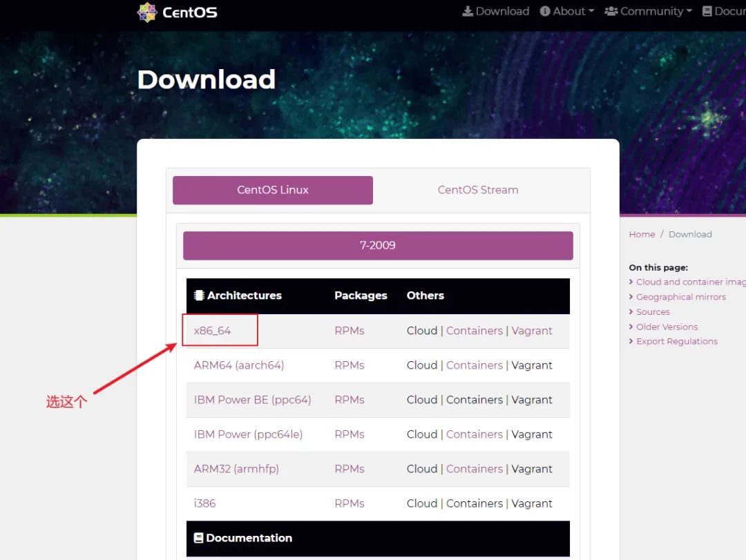Screen dimensions: 746x560
Task: Open RPMs for the ARM64 row
Action: tap(350, 365)
